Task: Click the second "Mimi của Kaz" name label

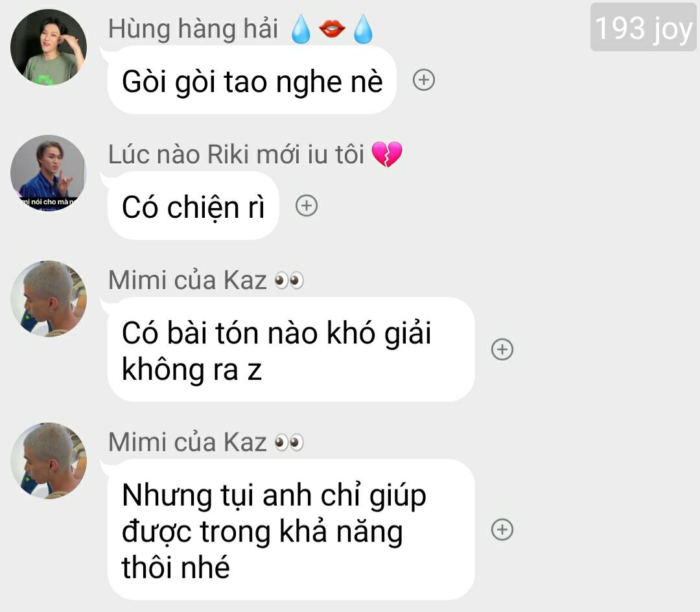Action: pos(187,442)
